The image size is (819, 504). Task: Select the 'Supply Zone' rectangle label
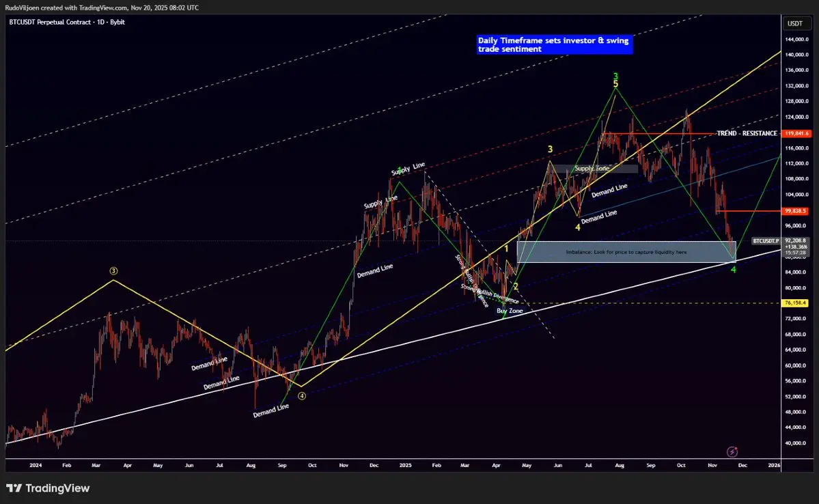point(592,169)
